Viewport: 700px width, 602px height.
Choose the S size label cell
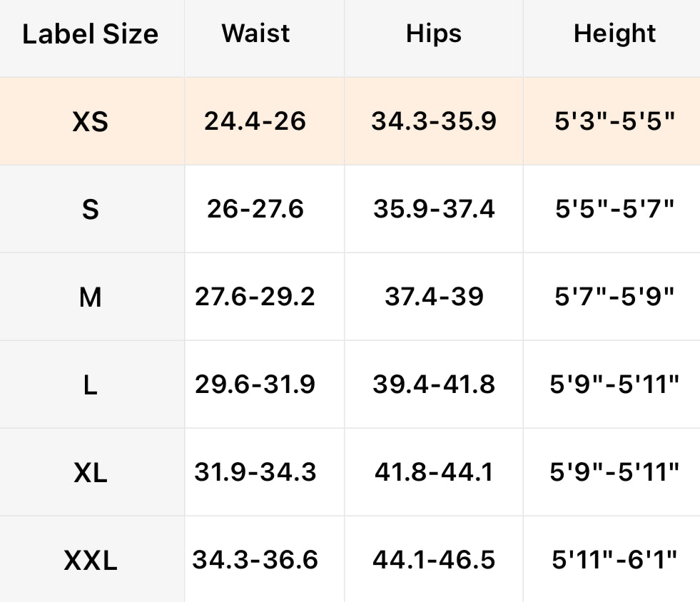(x=91, y=210)
